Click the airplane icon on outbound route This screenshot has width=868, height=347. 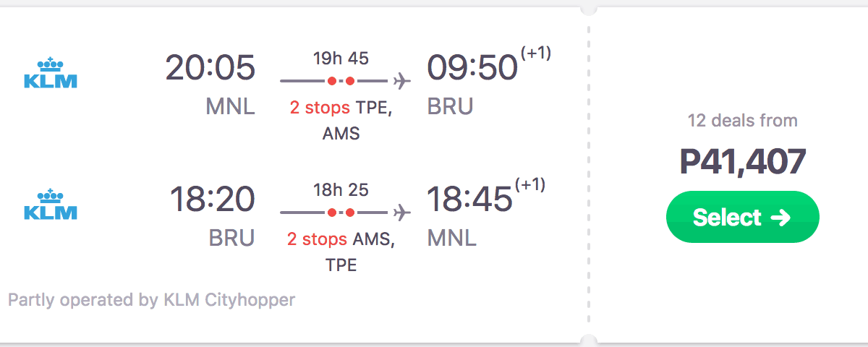402,80
